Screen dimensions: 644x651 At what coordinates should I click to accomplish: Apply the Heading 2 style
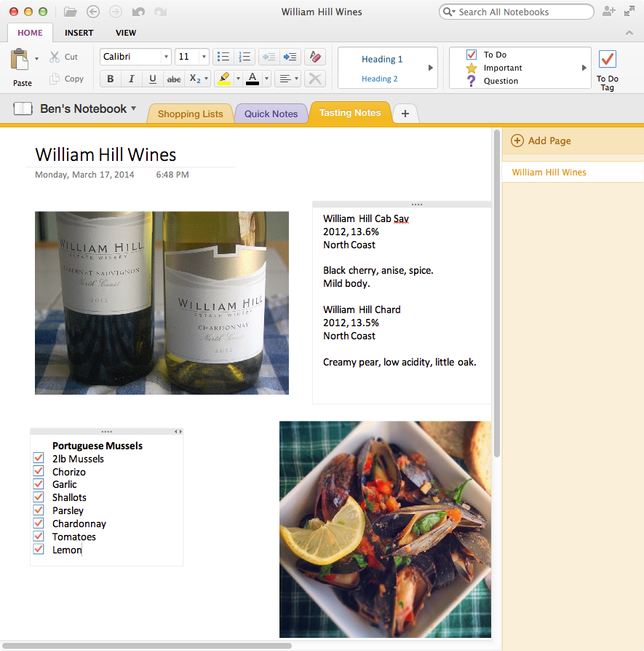(x=379, y=79)
